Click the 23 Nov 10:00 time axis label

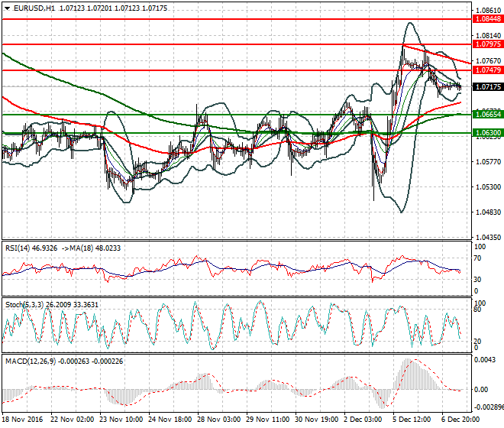point(121,420)
